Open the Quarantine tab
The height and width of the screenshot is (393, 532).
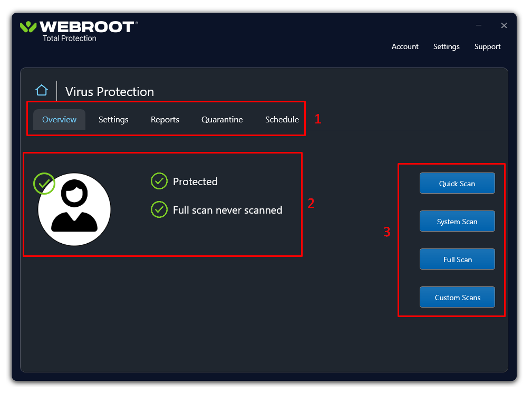[222, 120]
